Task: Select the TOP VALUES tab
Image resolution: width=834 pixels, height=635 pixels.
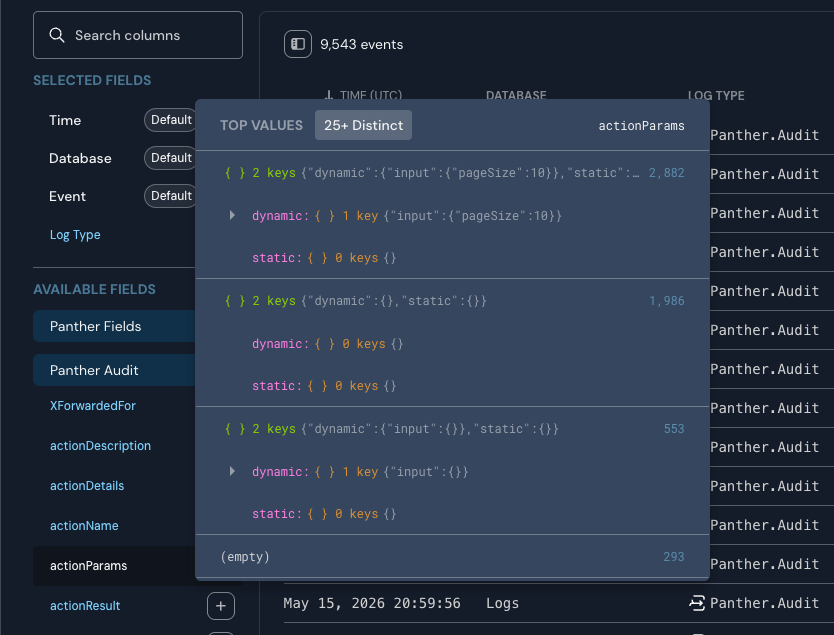Action: pos(261,125)
